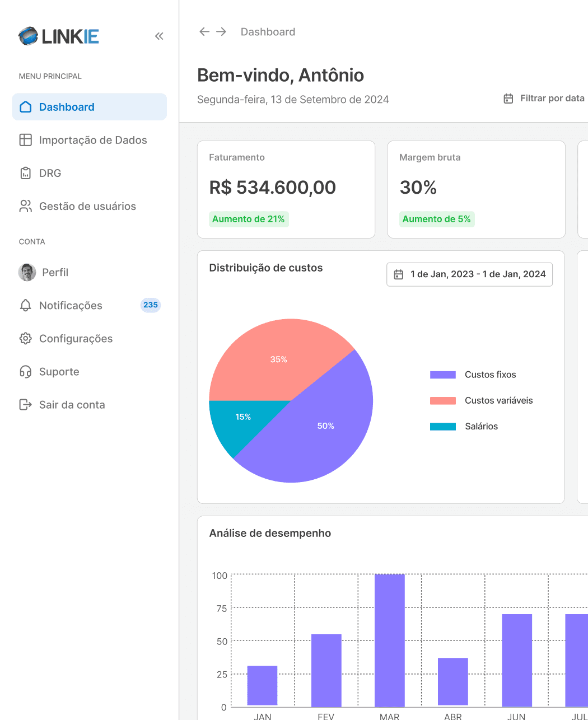Click the 35% pie slice
The height and width of the screenshot is (720, 588).
[278, 359]
